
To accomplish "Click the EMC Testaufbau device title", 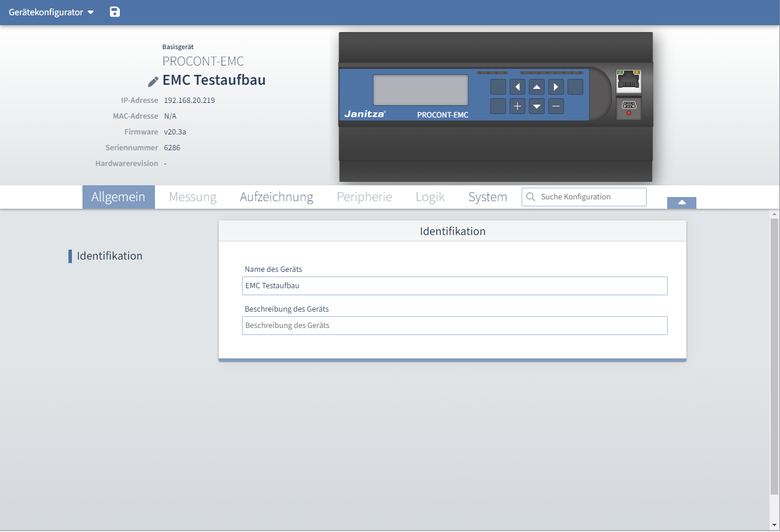I will 214,80.
